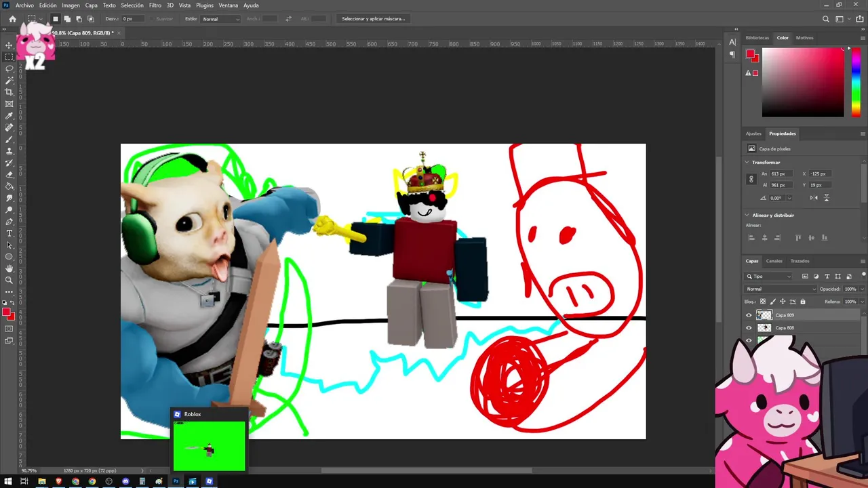
Task: Click the Home icon in options bar
Action: (12, 19)
